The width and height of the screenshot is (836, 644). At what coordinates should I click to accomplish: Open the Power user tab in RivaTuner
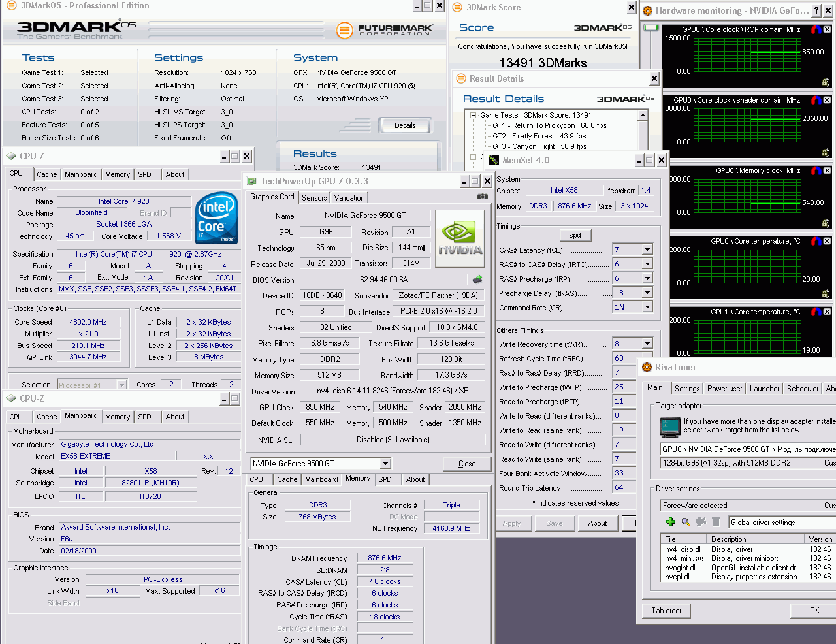click(x=725, y=389)
